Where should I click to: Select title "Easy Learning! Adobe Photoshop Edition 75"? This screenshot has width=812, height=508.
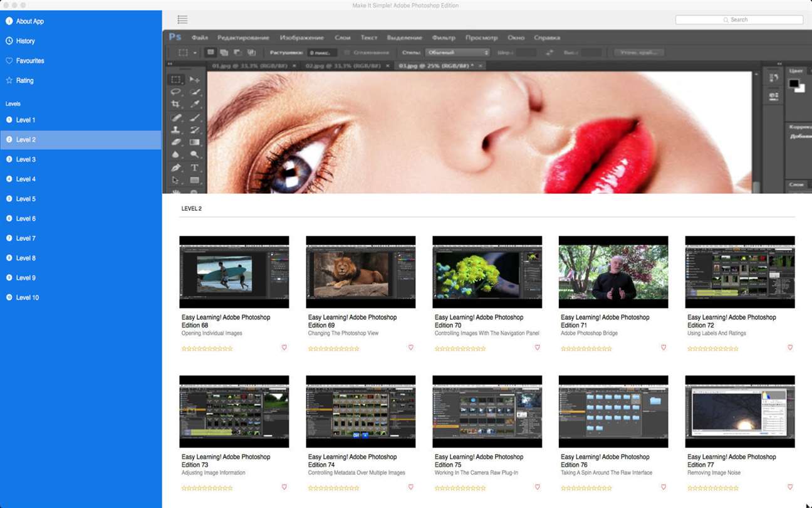coord(479,461)
